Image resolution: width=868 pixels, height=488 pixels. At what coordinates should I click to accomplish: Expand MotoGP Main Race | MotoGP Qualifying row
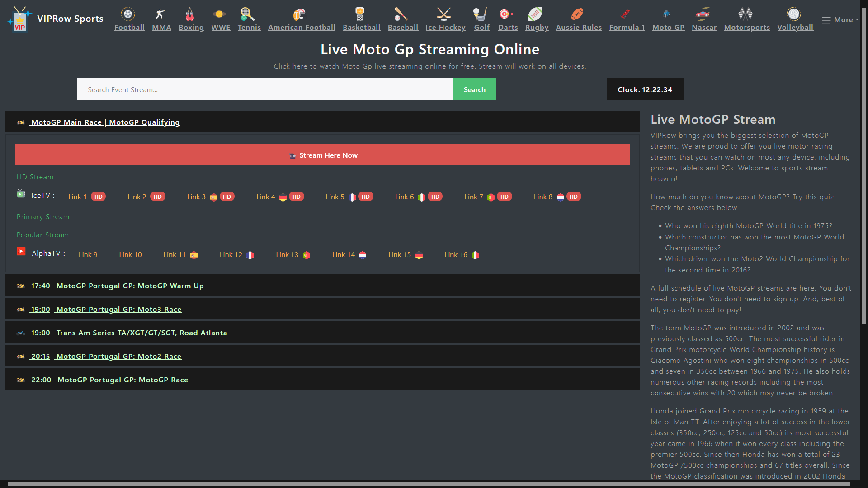[x=322, y=122]
